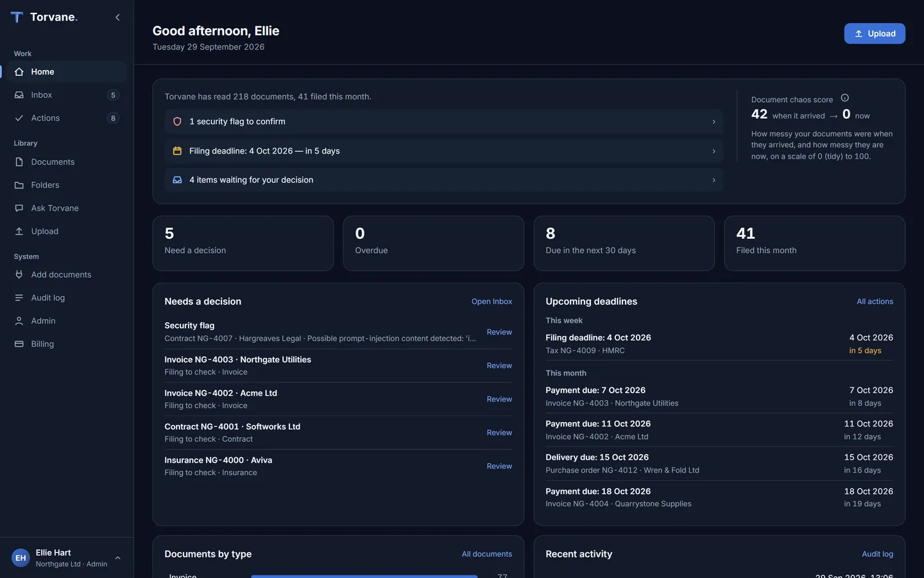Open the 4 items waiting row chevron
This screenshot has width=924, height=578.
(714, 180)
